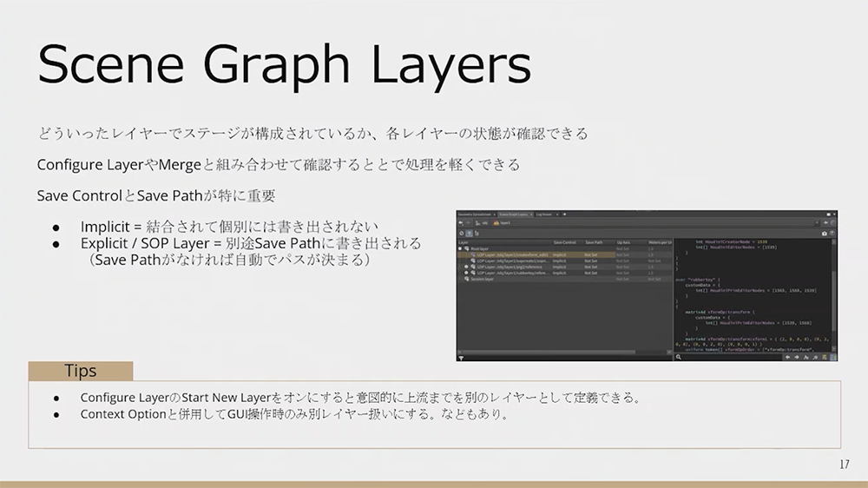868x488 pixels.
Task: Toggle the dot beside Root layer
Action: pyautogui.click(x=461, y=247)
